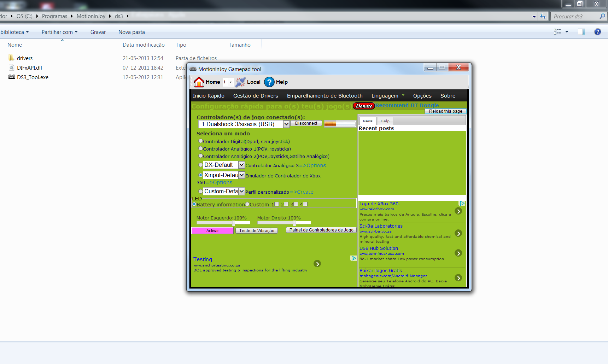608x364 pixels.
Task: Open the AdChoices icon beside Testing ad
Action: [x=353, y=258]
